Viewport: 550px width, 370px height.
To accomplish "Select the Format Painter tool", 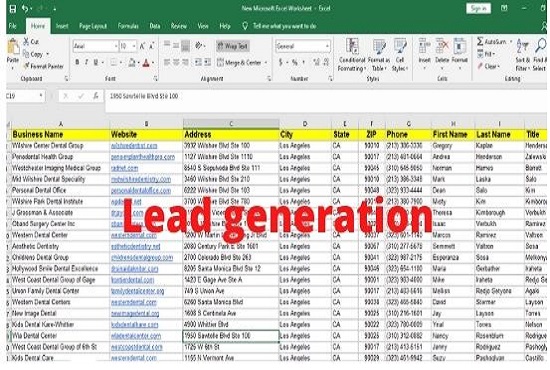I will pyautogui.click(x=43, y=66).
